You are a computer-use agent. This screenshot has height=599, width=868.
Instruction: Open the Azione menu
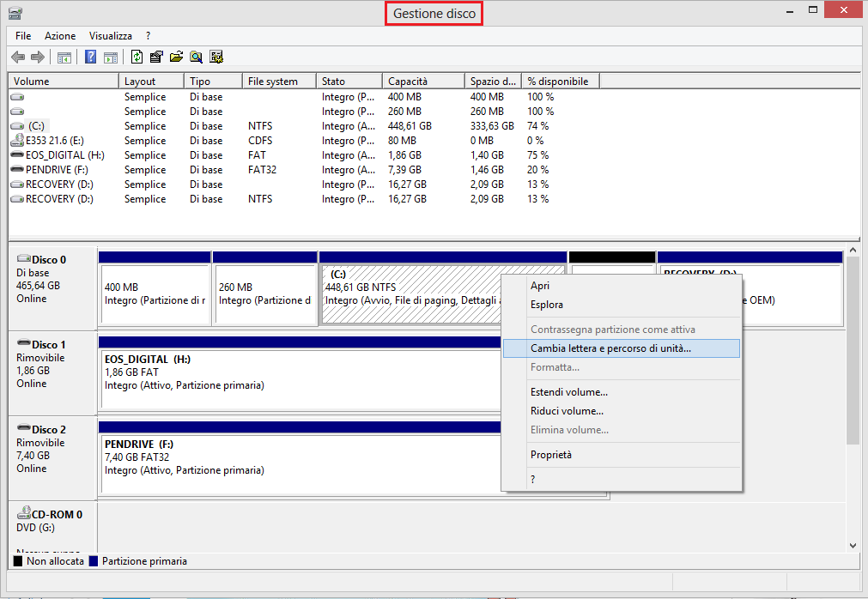(x=60, y=36)
